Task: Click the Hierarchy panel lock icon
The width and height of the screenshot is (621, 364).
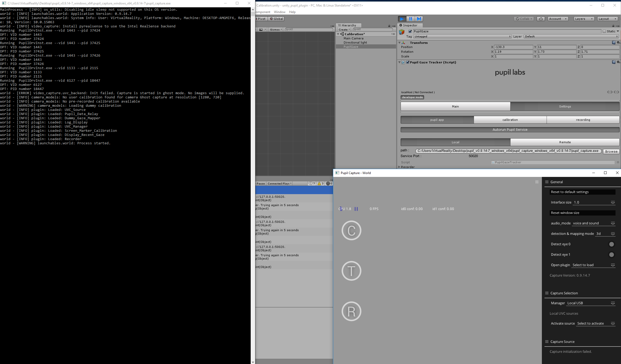Action: pyautogui.click(x=389, y=26)
